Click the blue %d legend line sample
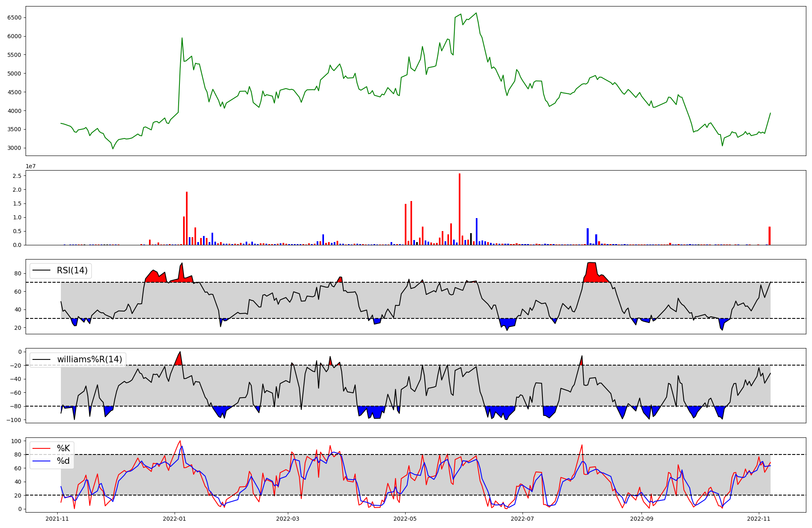The height and width of the screenshot is (528, 812). pos(42,461)
